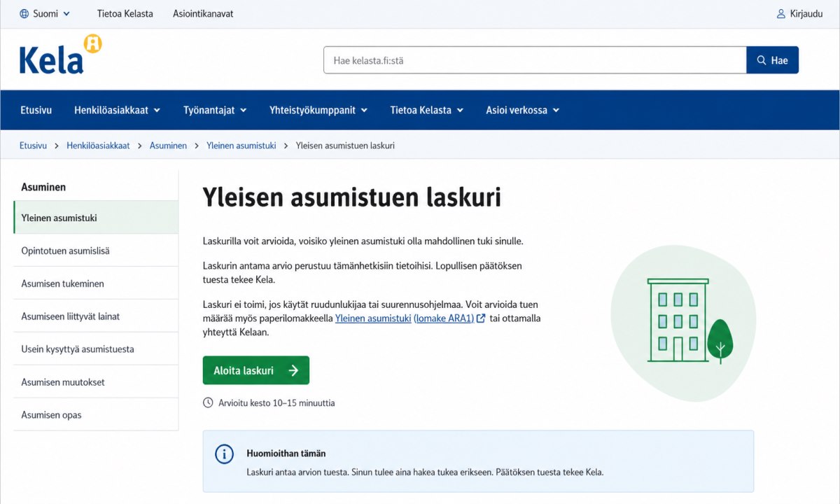Click Kirjaudu to log in
Screen dimensions: 840x504
point(799,14)
